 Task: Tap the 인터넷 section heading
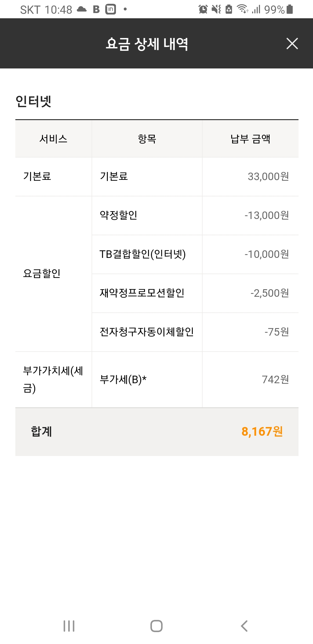point(34,102)
